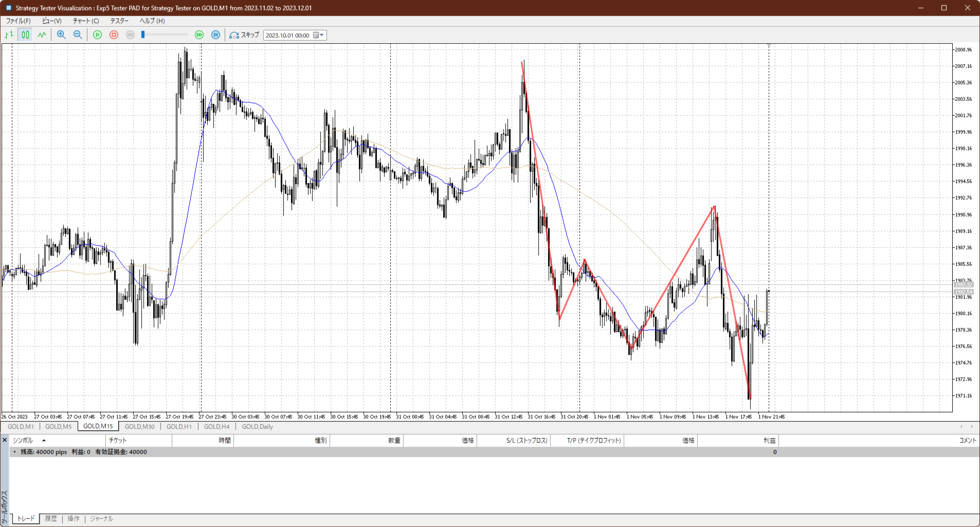The image size is (980, 527).
Task: Zoom out of the chart
Action: (78, 35)
